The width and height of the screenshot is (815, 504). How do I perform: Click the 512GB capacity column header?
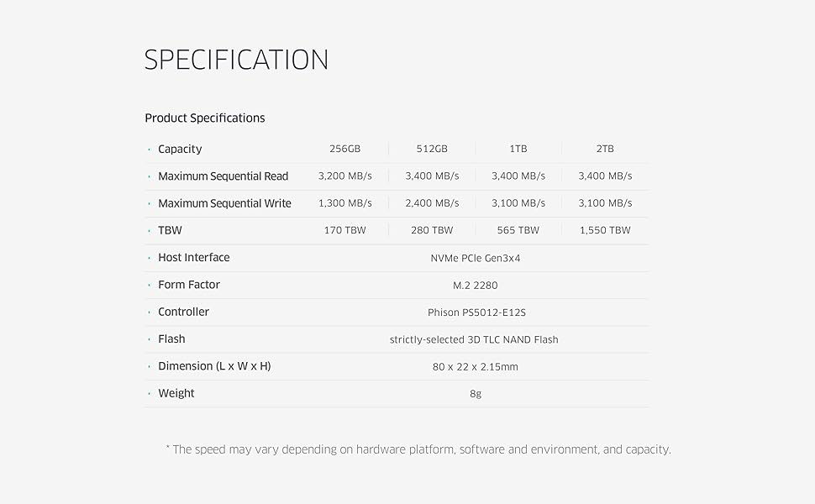pyautogui.click(x=432, y=150)
